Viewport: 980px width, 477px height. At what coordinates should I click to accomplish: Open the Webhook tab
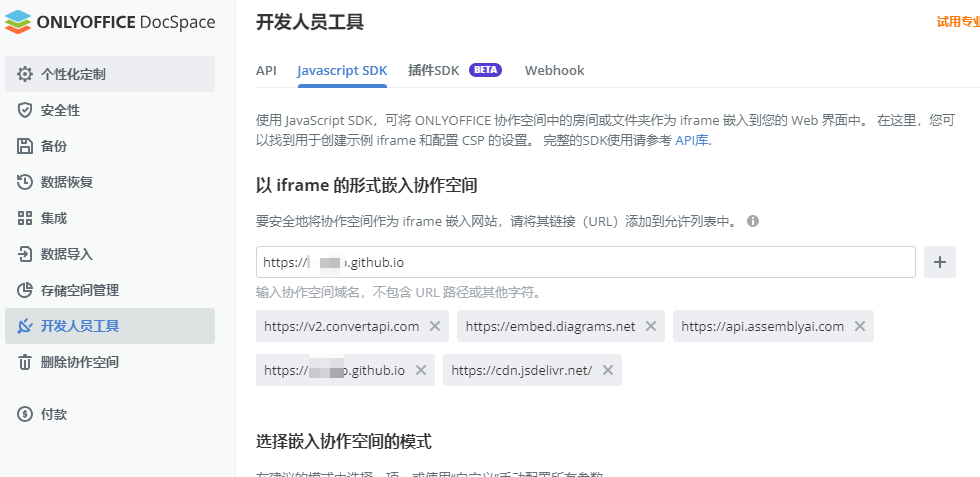point(554,71)
